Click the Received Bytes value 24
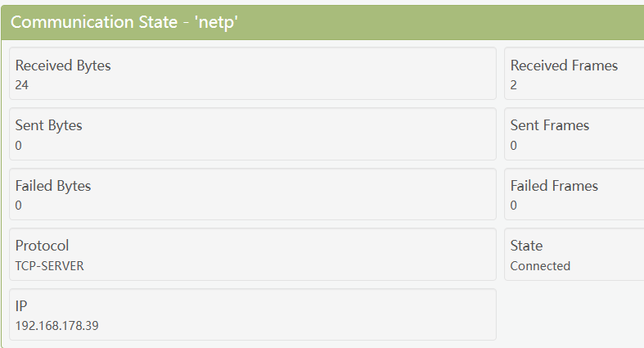Screen dimensions: 644x348 pos(22,84)
